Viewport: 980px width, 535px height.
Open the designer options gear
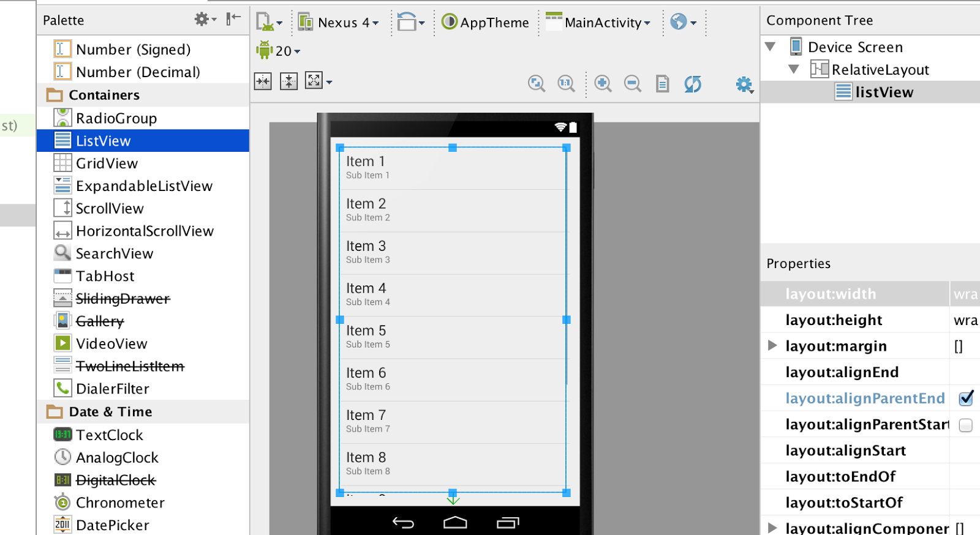(x=744, y=84)
